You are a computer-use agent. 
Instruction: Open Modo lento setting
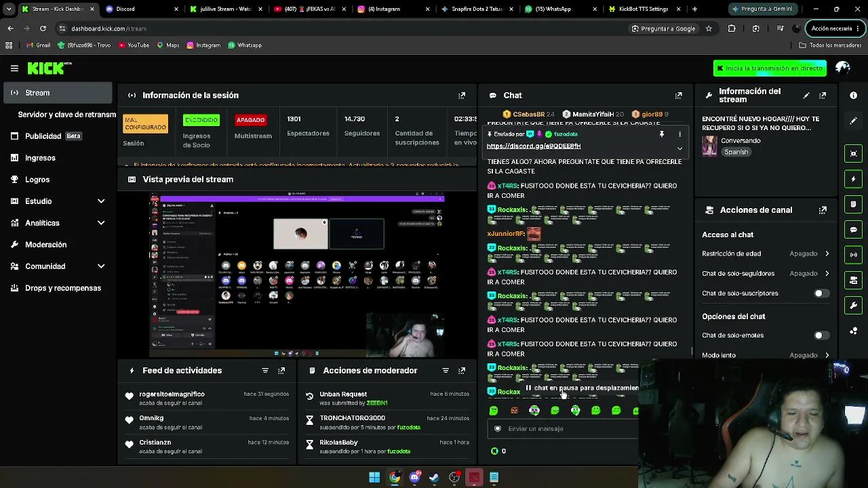[766, 355]
